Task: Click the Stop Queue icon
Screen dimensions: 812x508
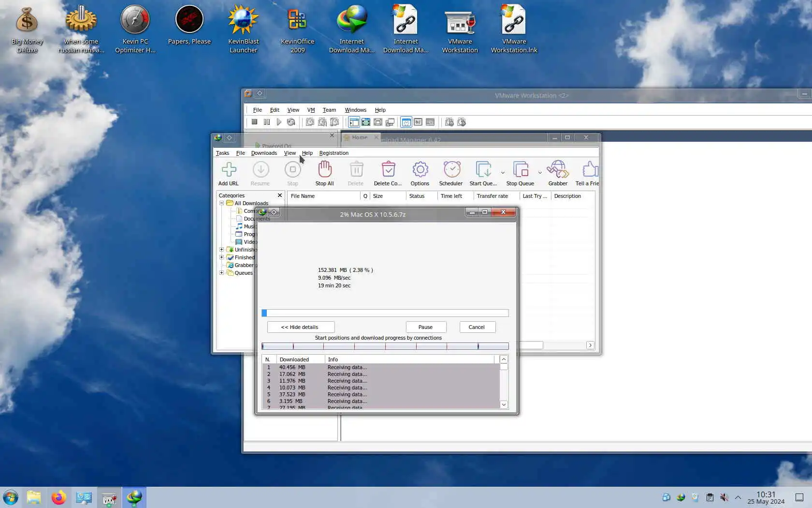Action: (520, 174)
